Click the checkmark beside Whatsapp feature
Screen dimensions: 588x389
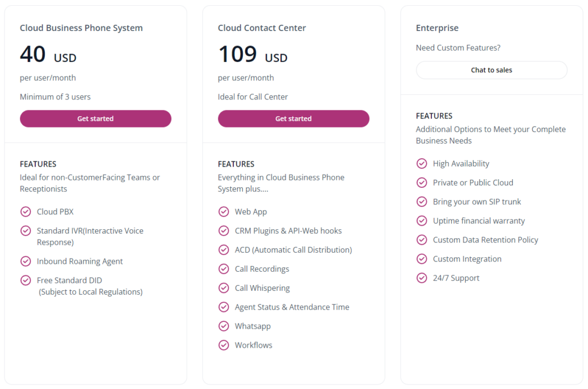[x=223, y=326]
